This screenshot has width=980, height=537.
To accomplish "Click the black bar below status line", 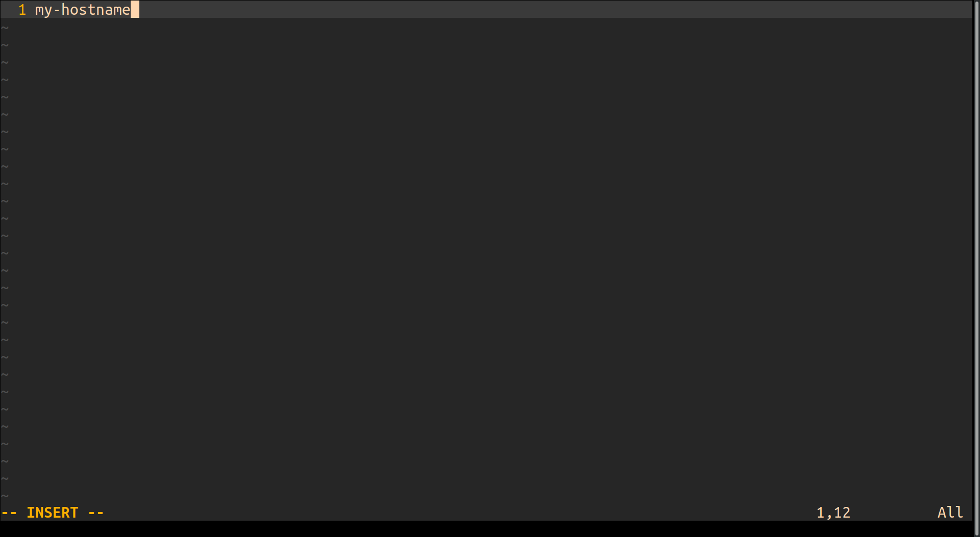I will (x=487, y=529).
